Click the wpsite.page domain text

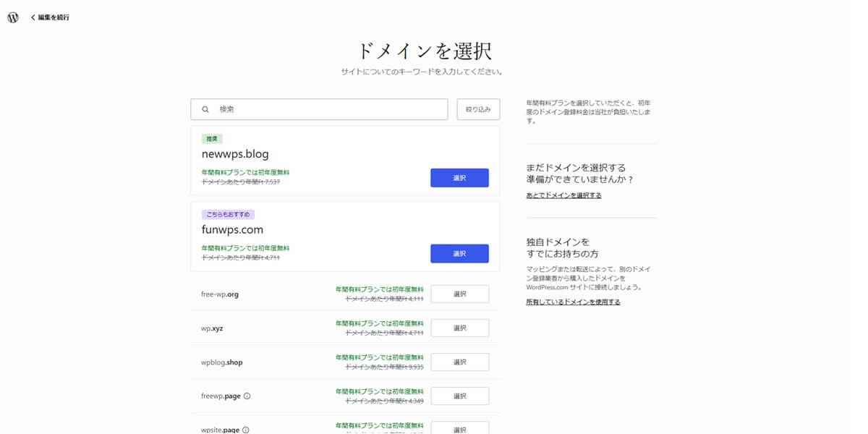pos(220,430)
